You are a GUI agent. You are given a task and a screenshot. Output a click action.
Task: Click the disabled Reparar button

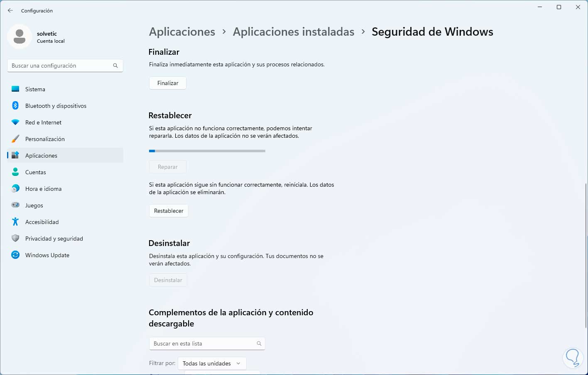168,167
